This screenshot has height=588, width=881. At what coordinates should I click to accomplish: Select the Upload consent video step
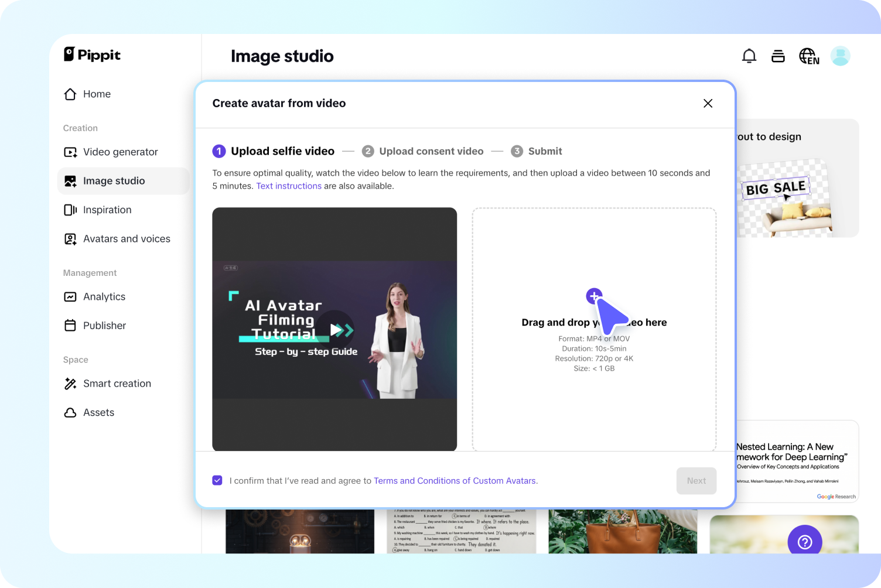[x=423, y=151]
